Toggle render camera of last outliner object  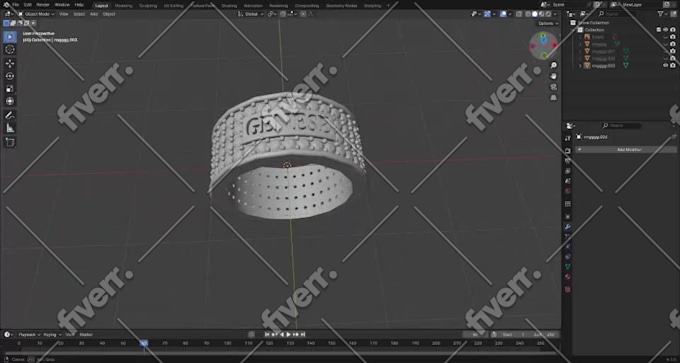pos(673,65)
